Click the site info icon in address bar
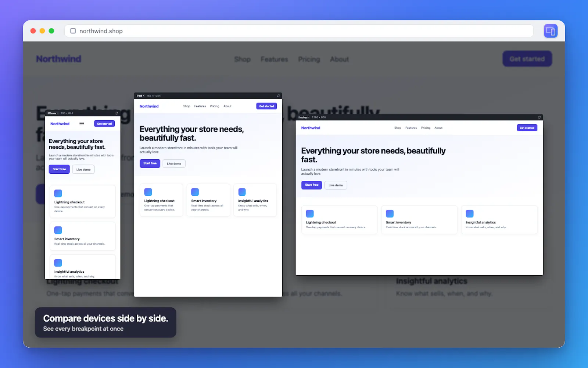588x368 pixels. 73,31
